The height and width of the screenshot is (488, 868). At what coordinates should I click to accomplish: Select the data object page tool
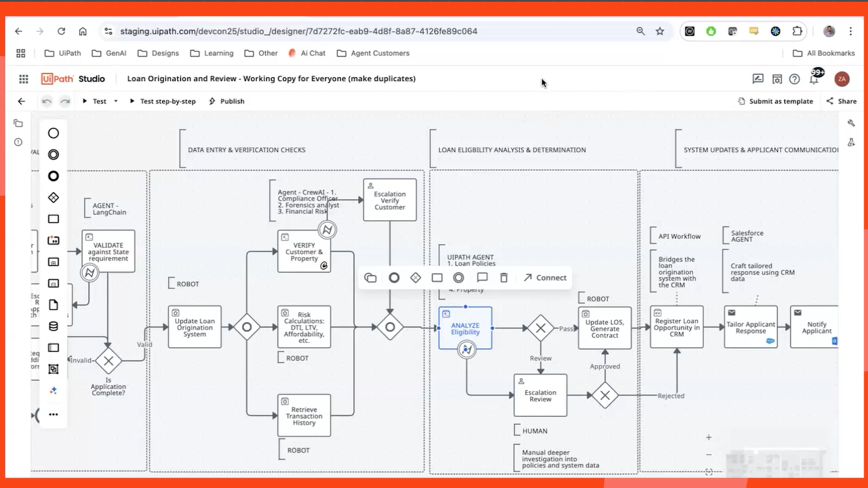(x=54, y=305)
